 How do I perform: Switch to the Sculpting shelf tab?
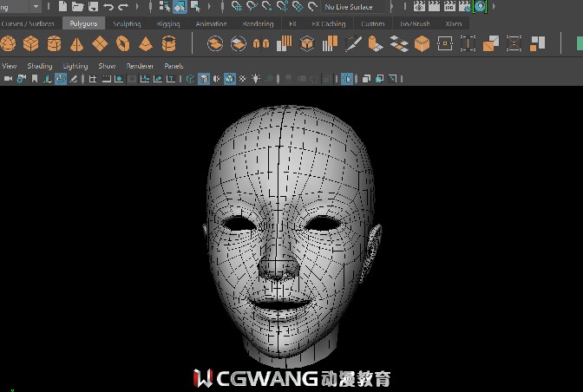[127, 23]
